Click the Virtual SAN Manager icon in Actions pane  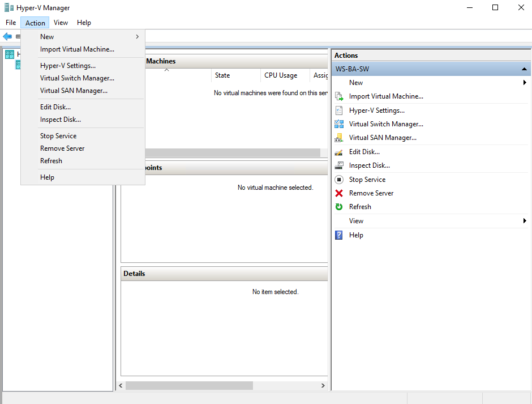(339, 138)
